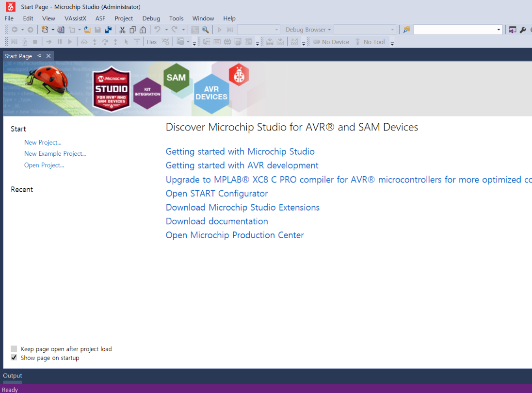Open the combo box right of Debug Browser
Viewport: 532px width, 393px height.
click(365, 30)
